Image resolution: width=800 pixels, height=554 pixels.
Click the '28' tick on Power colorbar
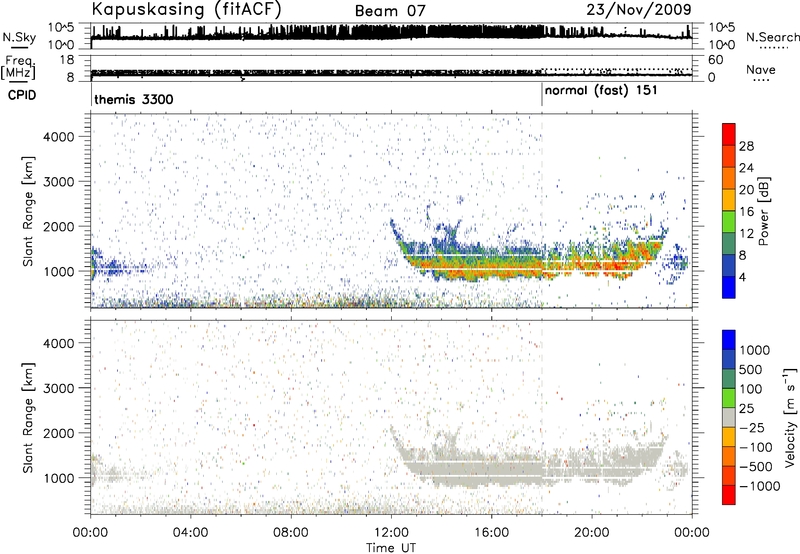746,147
